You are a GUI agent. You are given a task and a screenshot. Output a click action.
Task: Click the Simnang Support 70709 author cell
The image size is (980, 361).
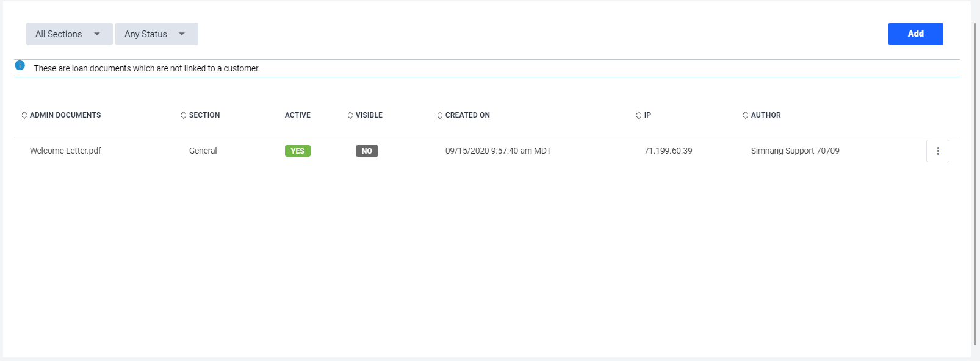click(795, 151)
